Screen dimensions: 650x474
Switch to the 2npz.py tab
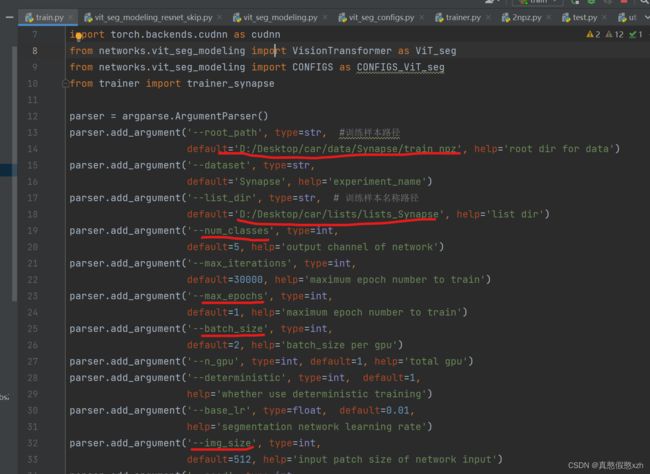pyautogui.click(x=521, y=17)
